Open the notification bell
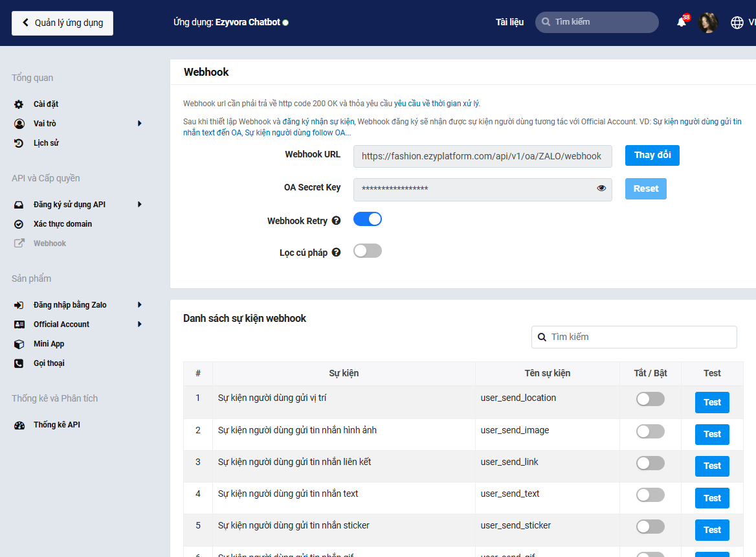This screenshot has height=557, width=756. 682,22
